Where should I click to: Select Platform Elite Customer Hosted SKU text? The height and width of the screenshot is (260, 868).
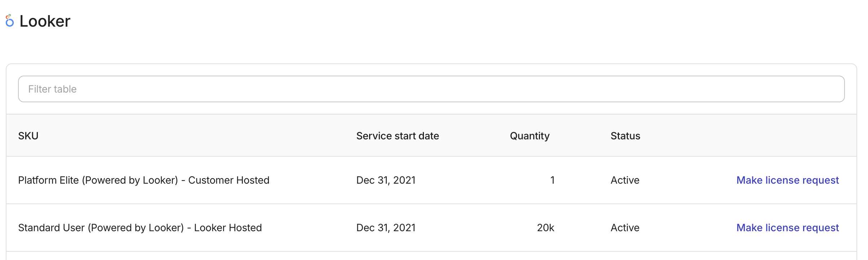(143, 180)
